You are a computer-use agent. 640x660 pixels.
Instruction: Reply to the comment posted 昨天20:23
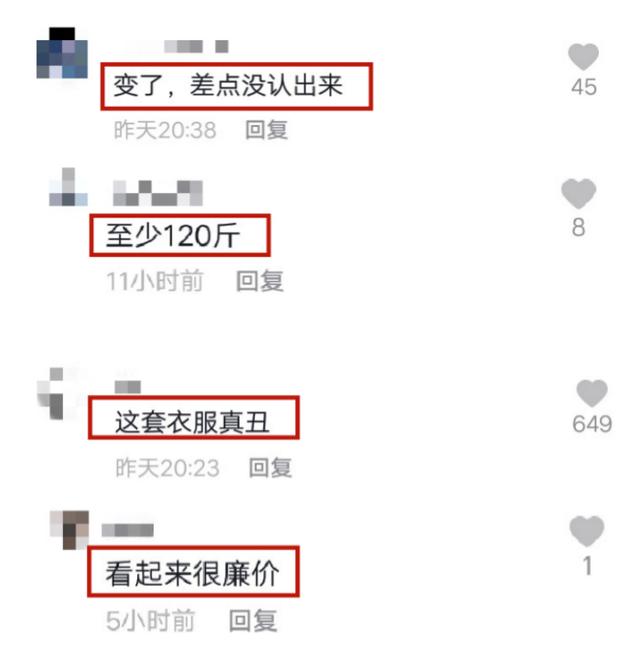click(270, 468)
